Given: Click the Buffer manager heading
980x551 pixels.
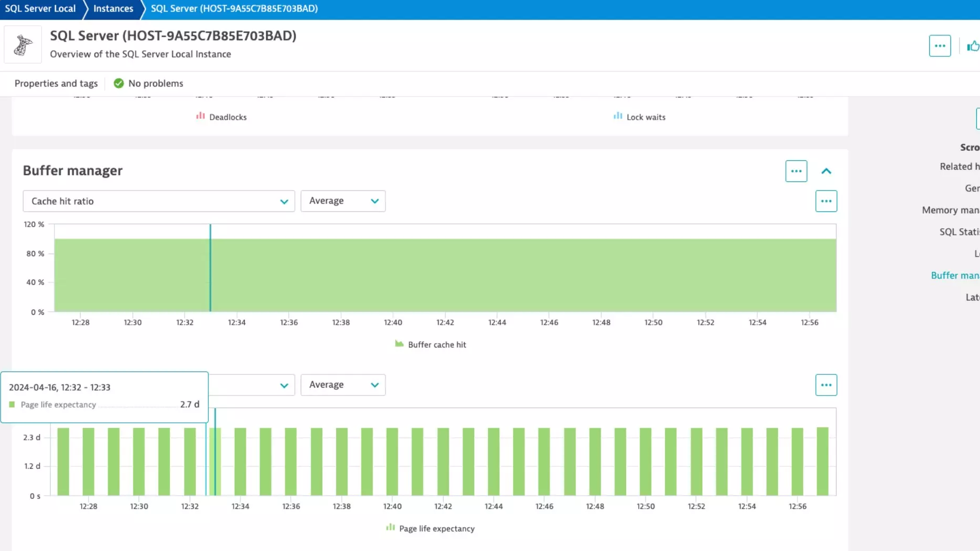Looking at the screenshot, I should pyautogui.click(x=73, y=170).
